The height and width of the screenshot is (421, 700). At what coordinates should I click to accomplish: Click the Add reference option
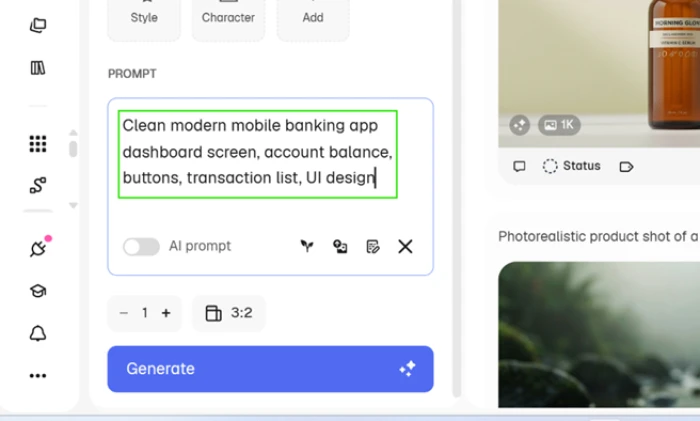click(x=313, y=18)
